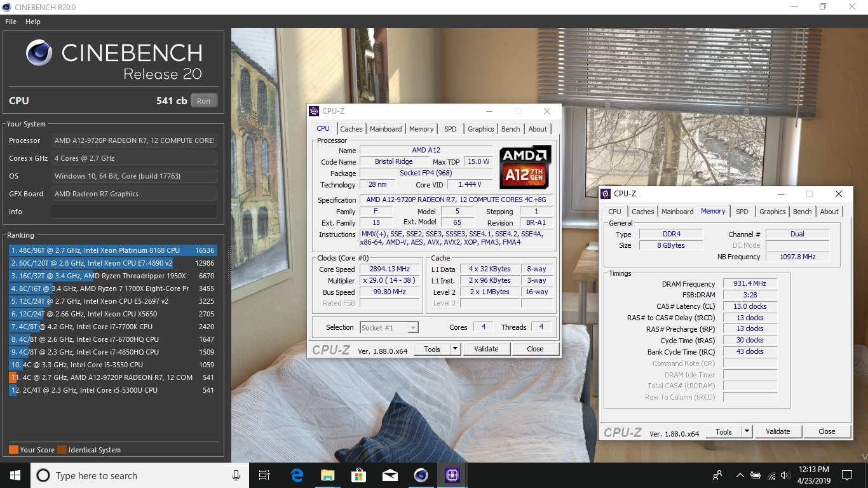Click the Identical System legend swatch
The width and height of the screenshot is (868, 488).
62,450
